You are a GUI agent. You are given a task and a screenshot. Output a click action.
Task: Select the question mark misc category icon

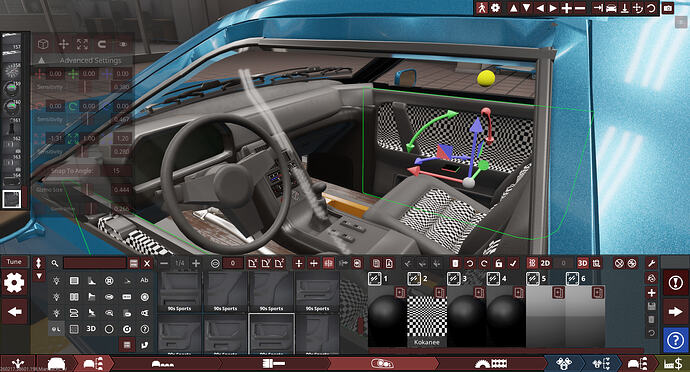[144, 329]
